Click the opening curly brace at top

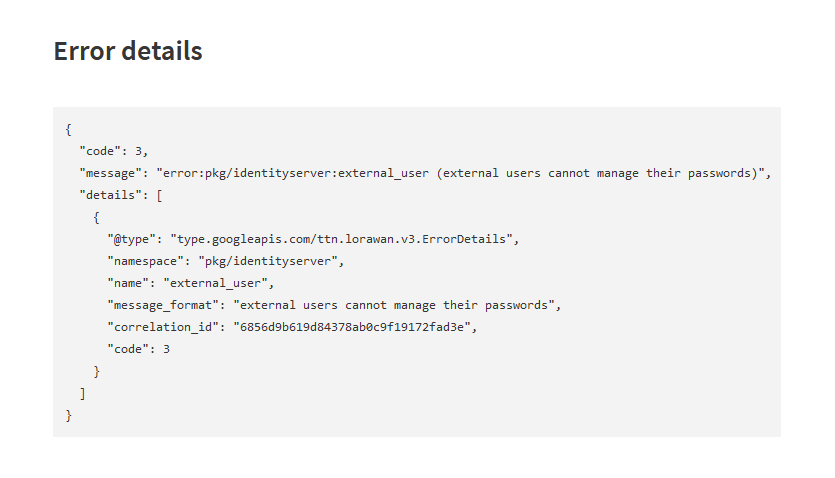(x=68, y=129)
